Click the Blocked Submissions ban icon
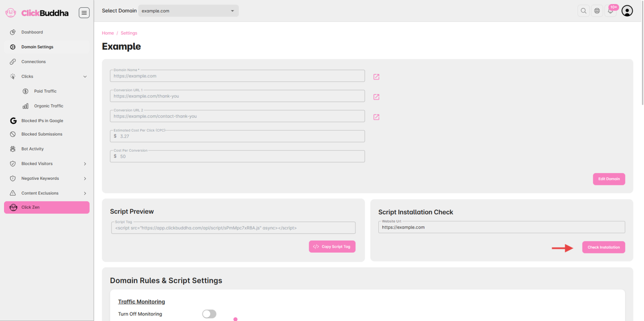Screen dimensions: 644x321 coord(13,134)
